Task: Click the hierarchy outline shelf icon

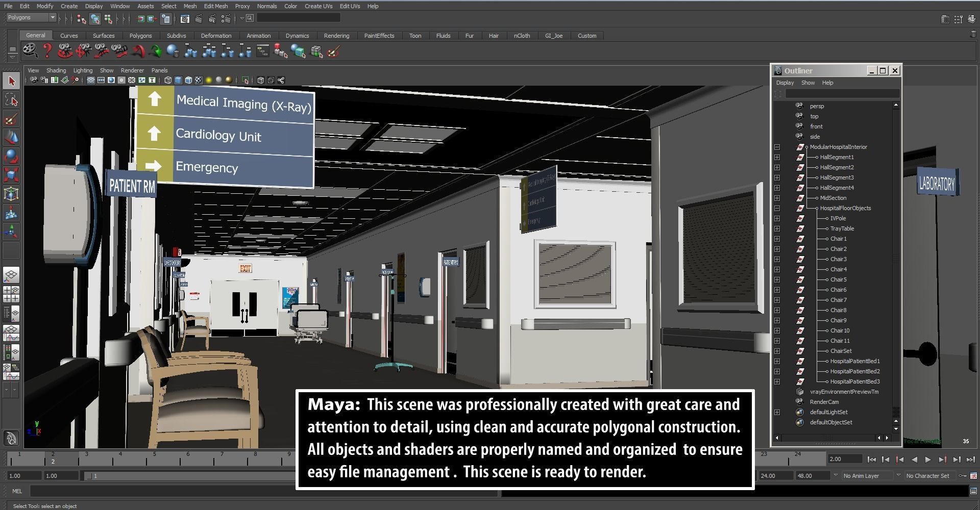Action: [x=262, y=51]
